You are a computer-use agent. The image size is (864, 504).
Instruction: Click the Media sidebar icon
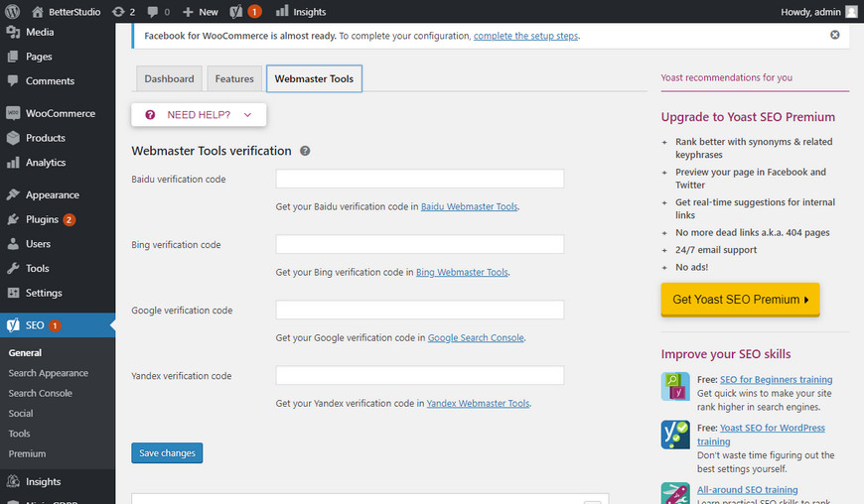click(x=13, y=32)
